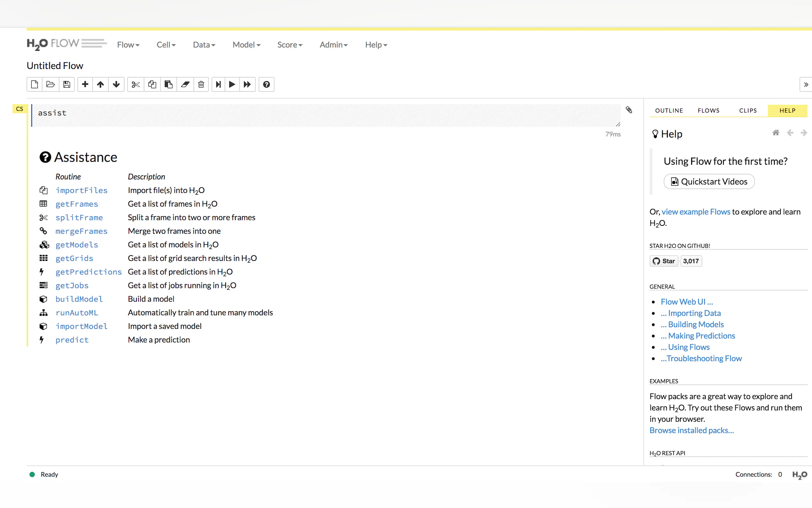Image resolution: width=812 pixels, height=508 pixels.
Task: Open the Flow dropdown menu
Action: tap(128, 45)
